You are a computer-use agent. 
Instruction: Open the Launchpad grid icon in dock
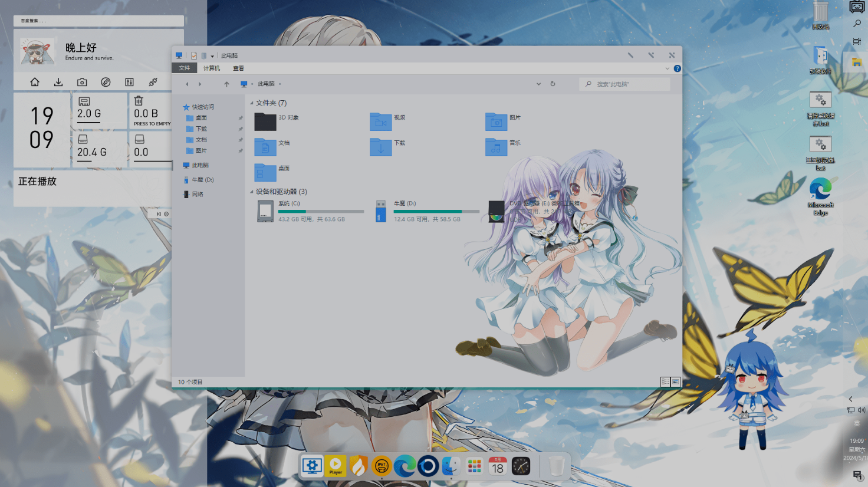[x=475, y=466]
